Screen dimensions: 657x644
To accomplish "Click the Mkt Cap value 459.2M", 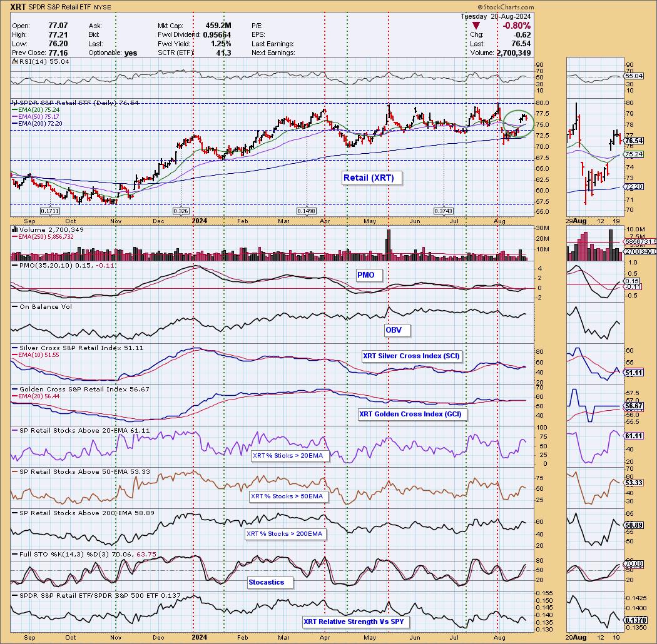I will tap(218, 26).
